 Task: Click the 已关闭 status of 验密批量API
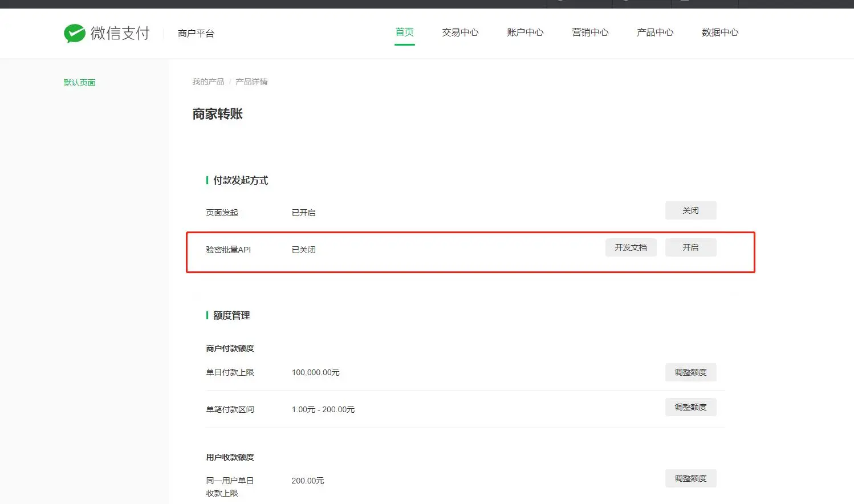coord(304,250)
